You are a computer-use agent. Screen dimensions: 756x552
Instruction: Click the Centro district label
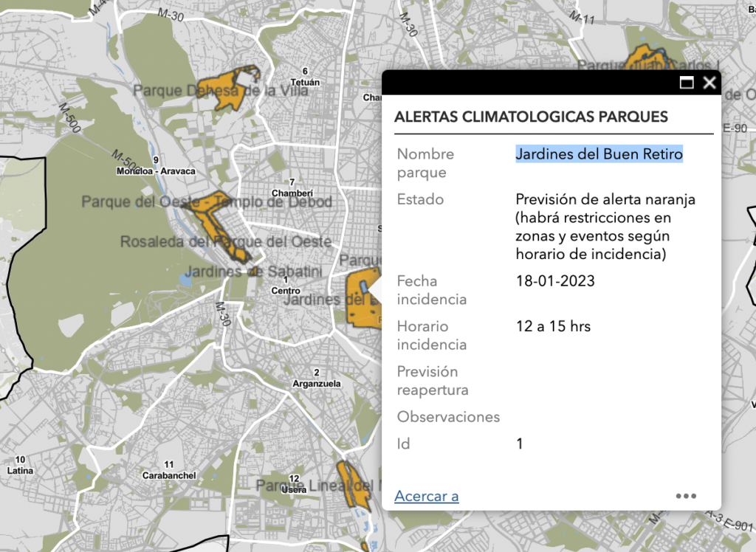click(x=285, y=291)
